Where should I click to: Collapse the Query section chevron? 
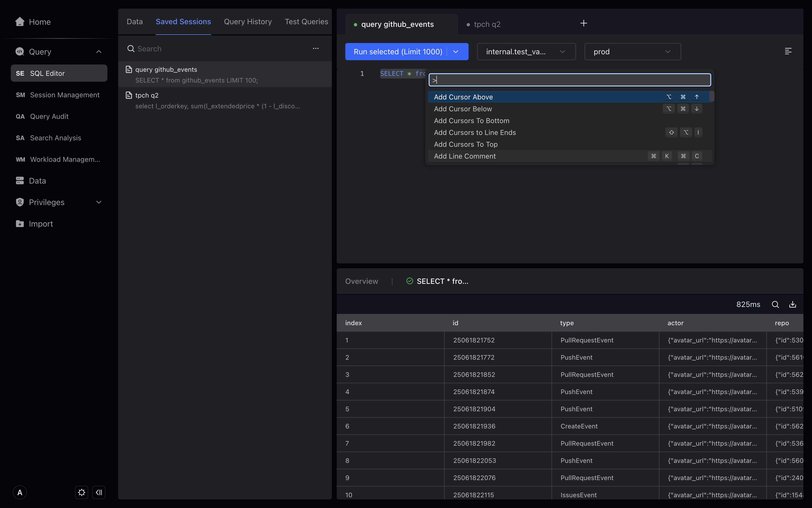click(x=99, y=52)
